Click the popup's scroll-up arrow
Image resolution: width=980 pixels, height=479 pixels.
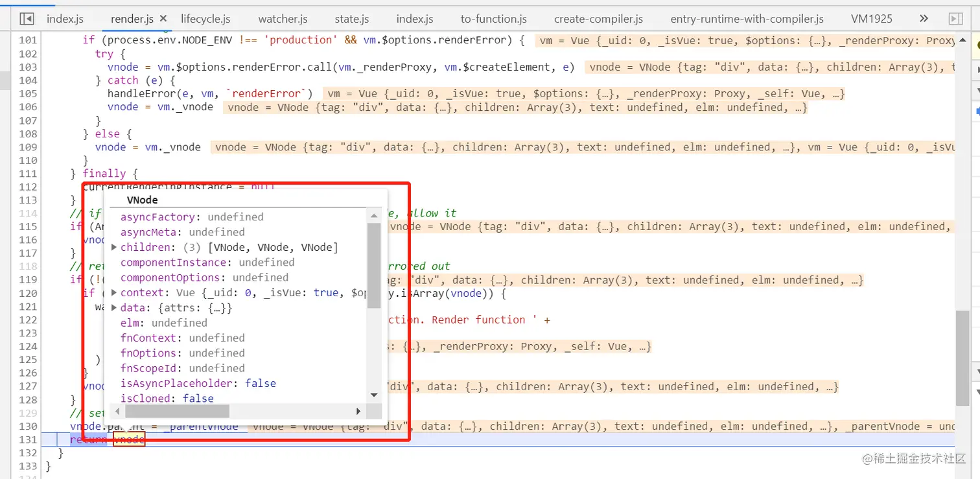tap(374, 216)
